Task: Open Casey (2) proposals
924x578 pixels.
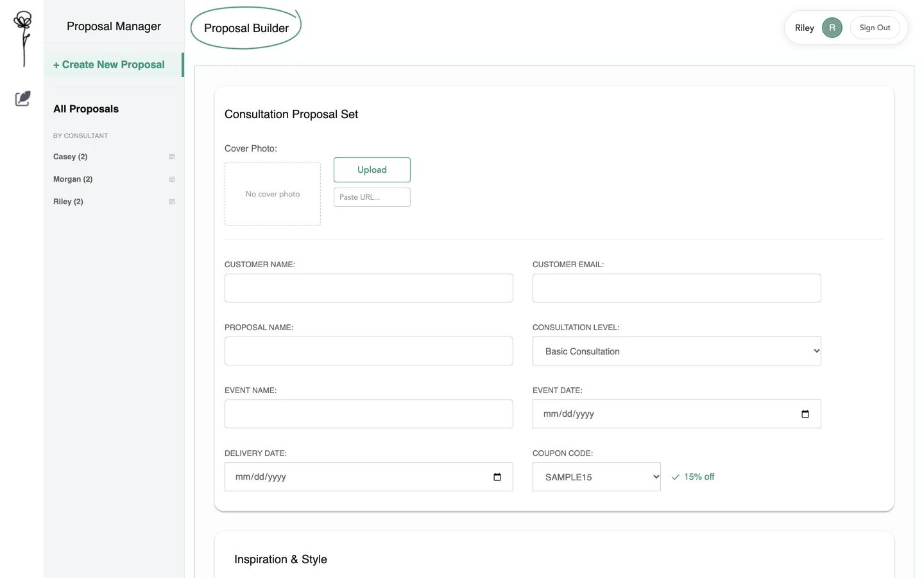Action: tap(71, 157)
